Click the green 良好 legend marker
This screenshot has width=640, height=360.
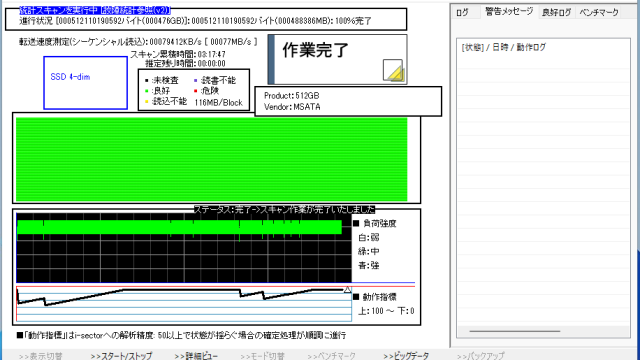click(147, 91)
